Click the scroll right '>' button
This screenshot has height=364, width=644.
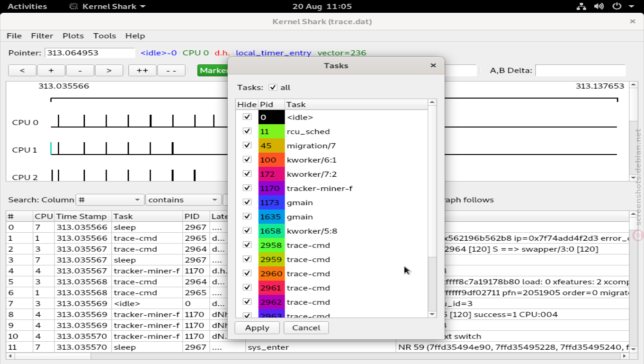[x=109, y=70]
